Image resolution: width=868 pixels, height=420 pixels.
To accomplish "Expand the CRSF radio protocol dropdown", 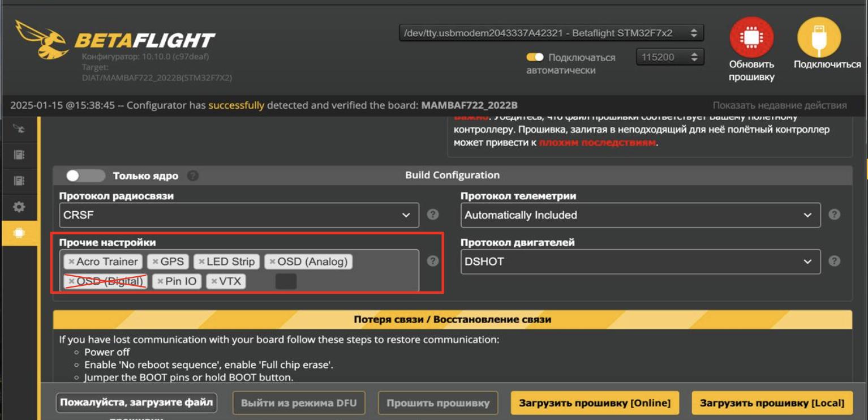I will [x=239, y=215].
